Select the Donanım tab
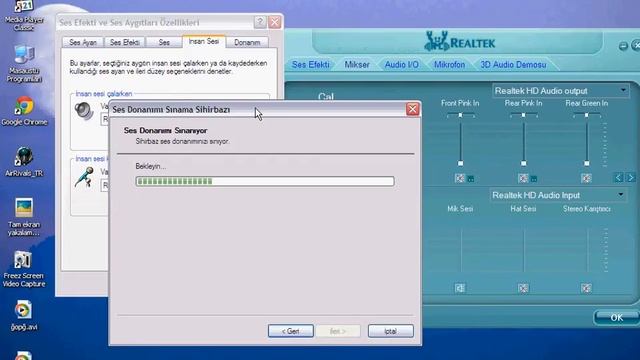Image resolution: width=640 pixels, height=360 pixels. 247,42
